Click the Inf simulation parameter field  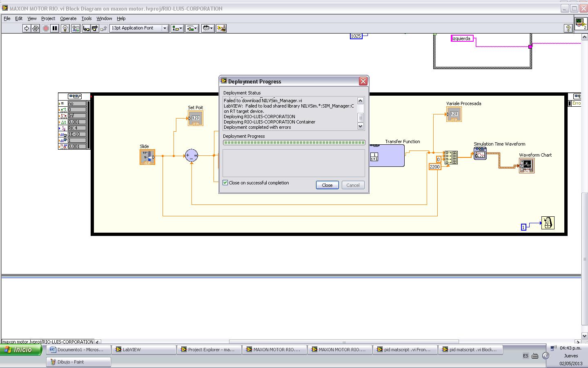[77, 116]
